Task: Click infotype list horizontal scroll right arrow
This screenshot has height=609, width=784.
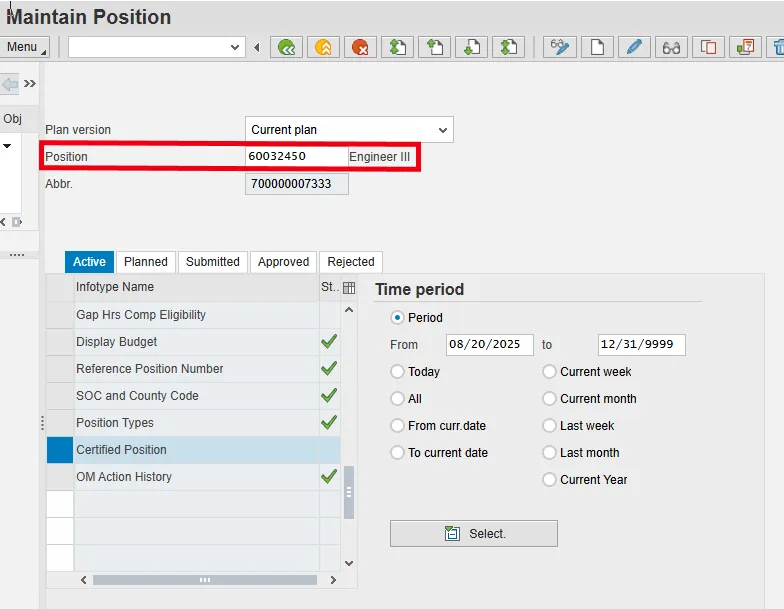Action: coord(333,580)
